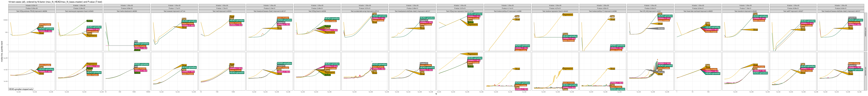The width and height of the screenshot is (868, 96).
Task: Click the 'N.factor: 8.33e-01' strip header
Action: [32, 6]
